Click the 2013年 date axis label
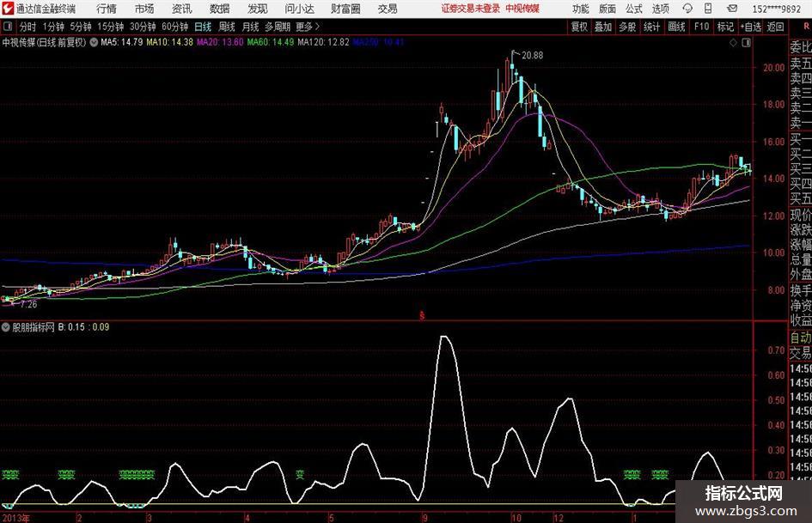Image resolution: width=812 pixels, height=523 pixels. 16,518
